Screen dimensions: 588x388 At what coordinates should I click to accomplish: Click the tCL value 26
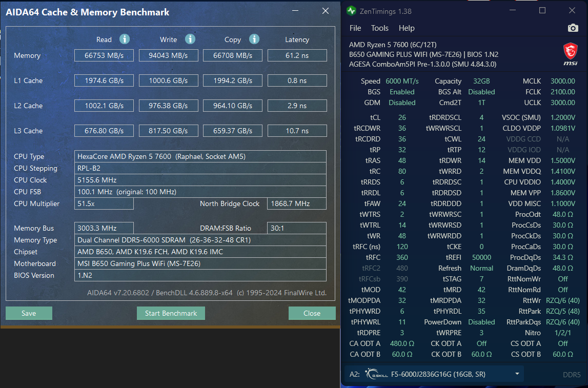(x=402, y=117)
